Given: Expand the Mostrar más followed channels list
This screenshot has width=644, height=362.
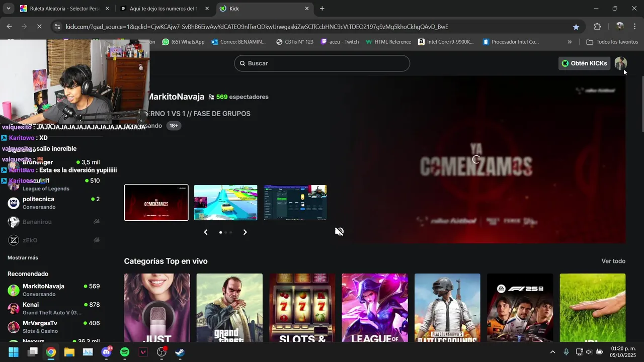Looking at the screenshot, I should (x=23, y=258).
